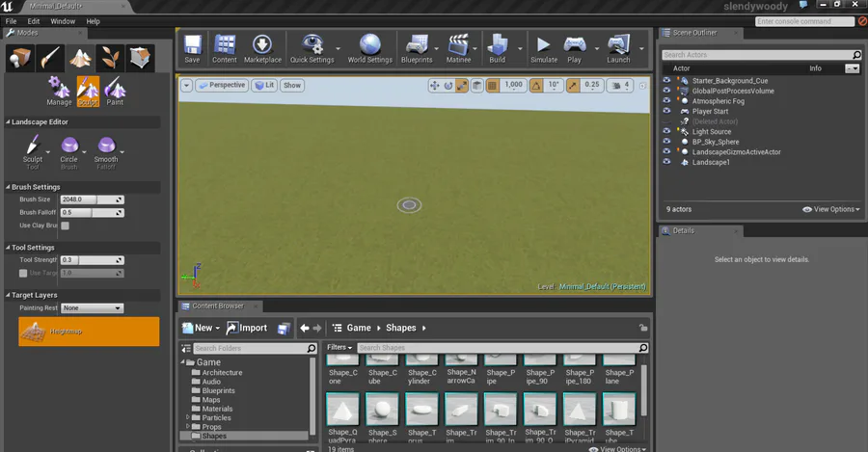Click the Play button
868x452 pixels.
click(575, 49)
